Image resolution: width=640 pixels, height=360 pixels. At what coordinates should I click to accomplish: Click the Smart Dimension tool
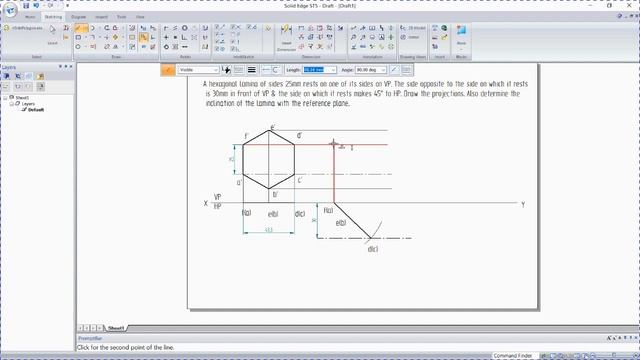tap(286, 37)
